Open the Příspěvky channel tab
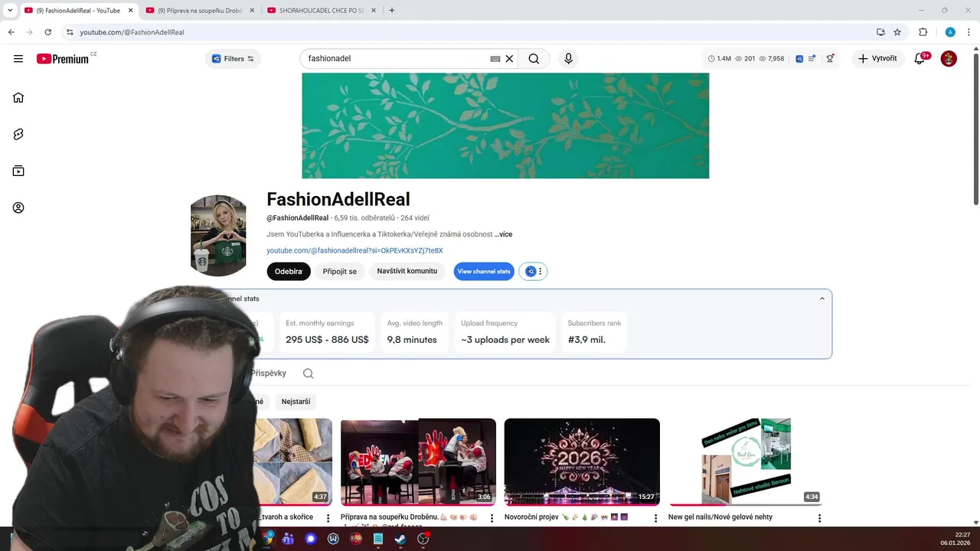The height and width of the screenshot is (551, 980). pyautogui.click(x=268, y=373)
